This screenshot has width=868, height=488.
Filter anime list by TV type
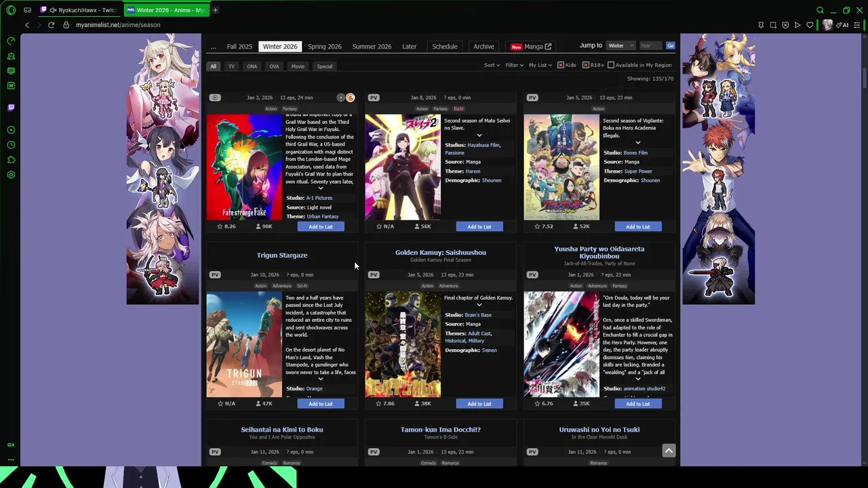tap(231, 66)
